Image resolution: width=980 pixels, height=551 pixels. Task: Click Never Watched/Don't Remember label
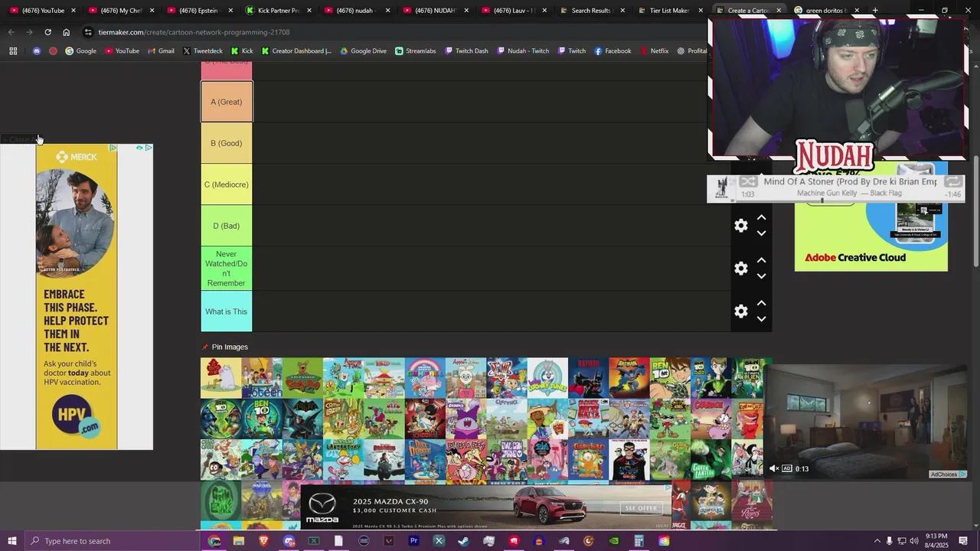click(226, 268)
